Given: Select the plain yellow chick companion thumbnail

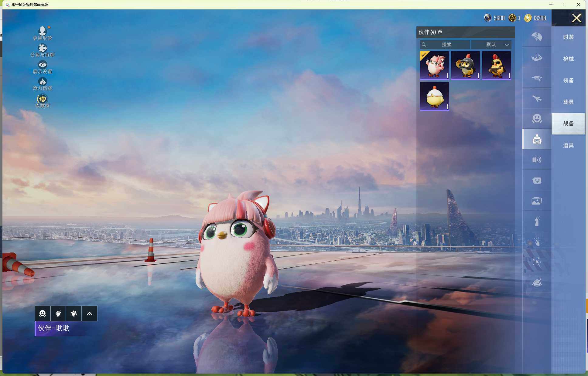Looking at the screenshot, I should 435,96.
